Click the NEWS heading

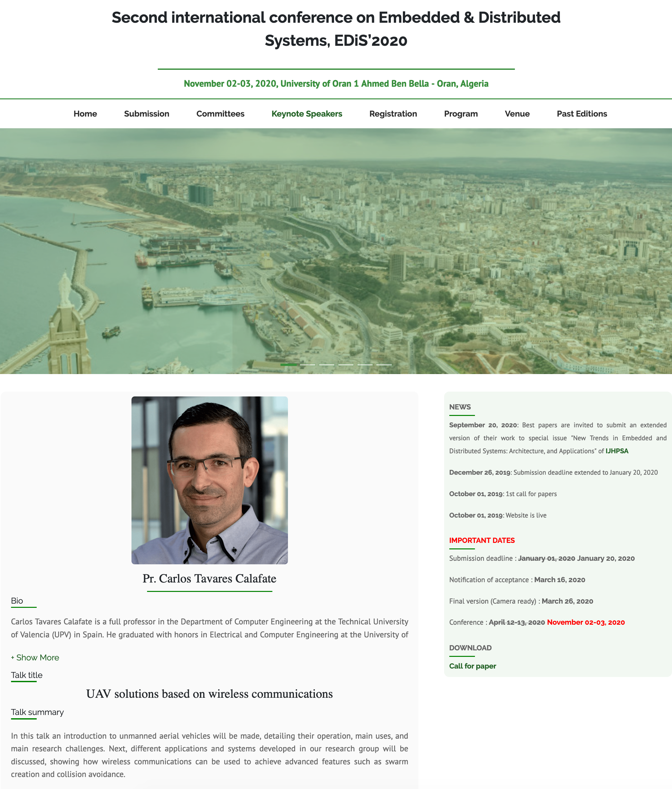pyautogui.click(x=460, y=407)
